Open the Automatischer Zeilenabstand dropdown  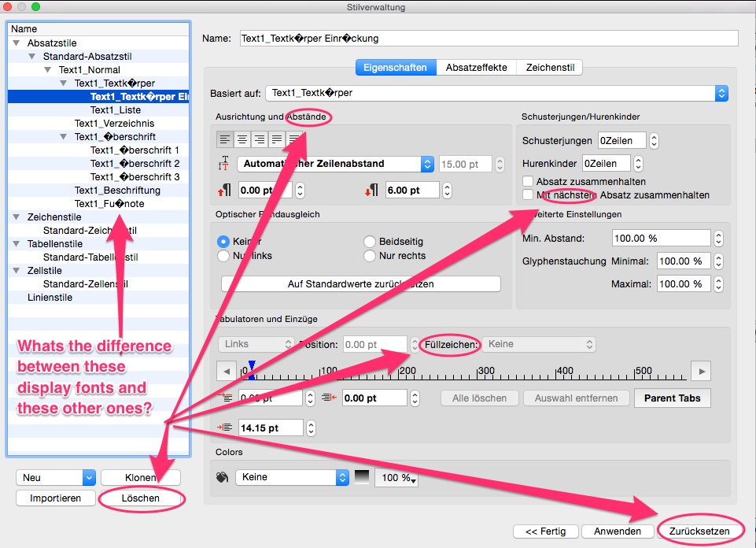(337, 164)
